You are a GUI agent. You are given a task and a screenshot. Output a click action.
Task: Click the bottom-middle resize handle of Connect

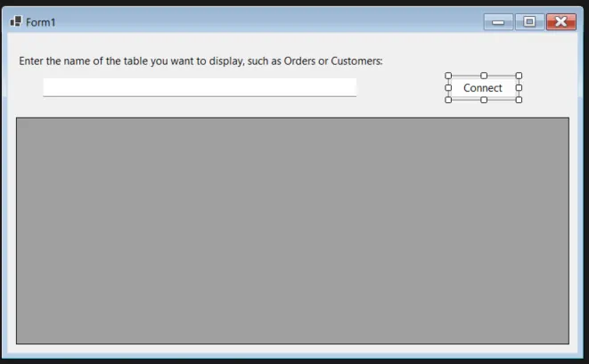pos(484,100)
